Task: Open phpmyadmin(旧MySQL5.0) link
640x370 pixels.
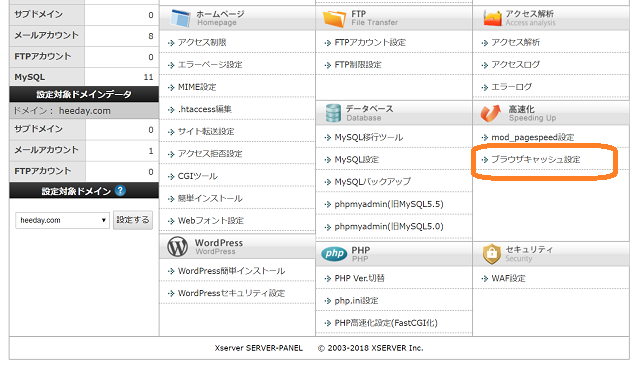Action: (389, 226)
